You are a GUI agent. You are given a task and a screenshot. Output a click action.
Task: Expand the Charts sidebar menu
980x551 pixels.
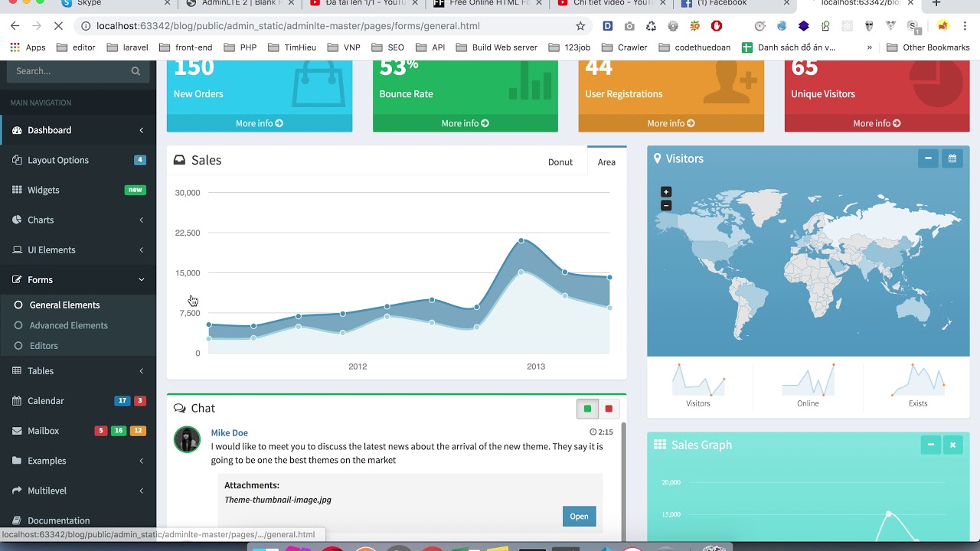point(78,220)
